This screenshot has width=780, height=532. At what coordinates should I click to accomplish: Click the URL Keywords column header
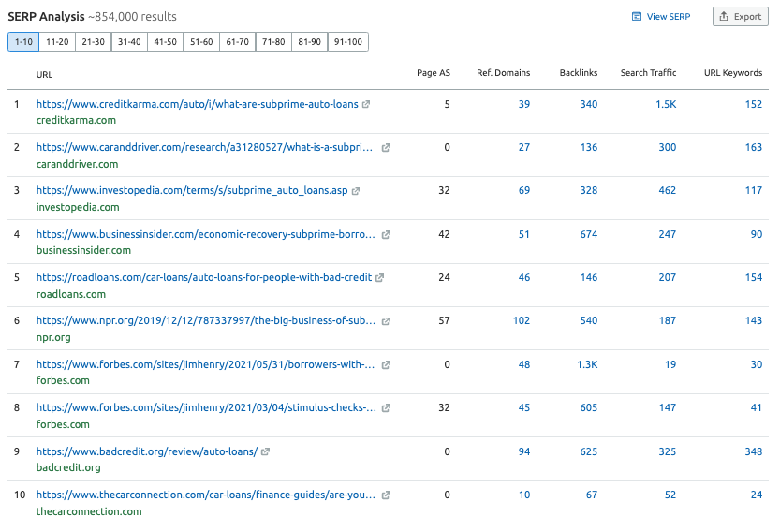click(733, 73)
